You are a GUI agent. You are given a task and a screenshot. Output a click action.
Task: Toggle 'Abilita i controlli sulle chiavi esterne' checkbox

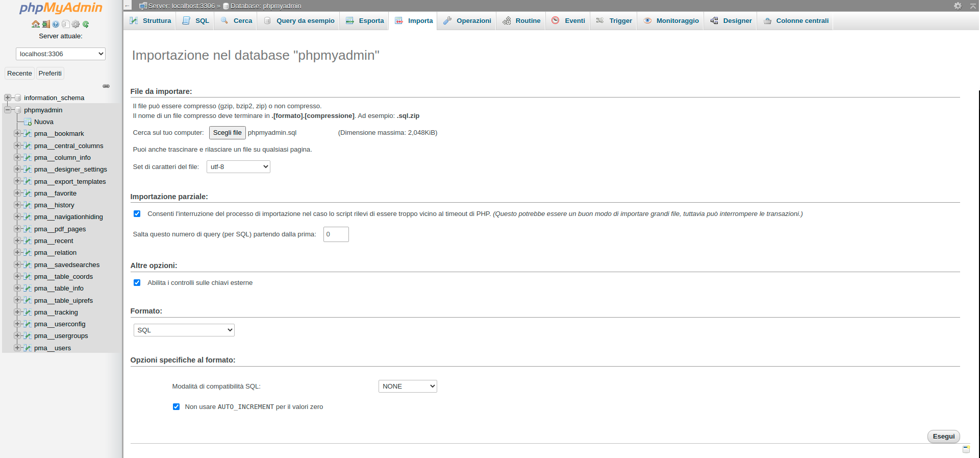tap(137, 282)
